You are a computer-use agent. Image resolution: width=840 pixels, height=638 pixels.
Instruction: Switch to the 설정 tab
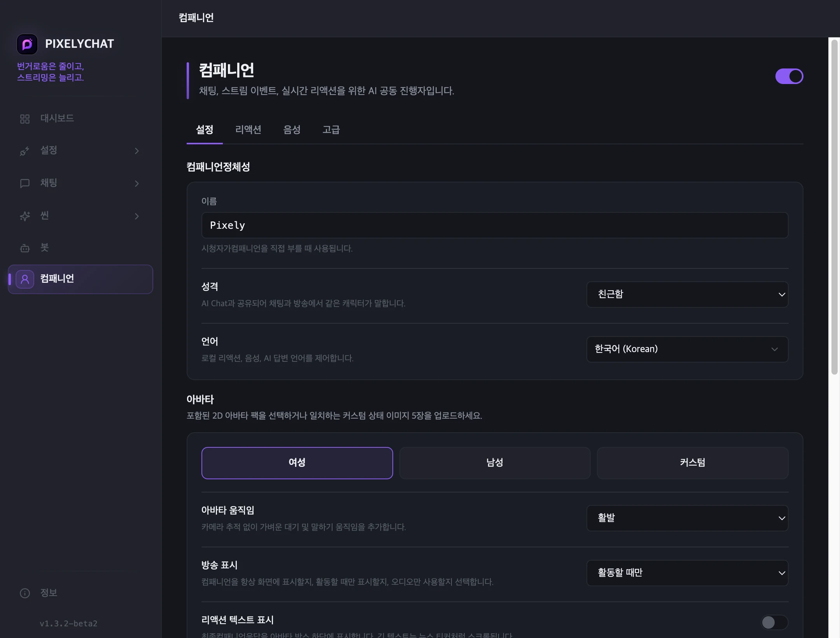point(205,130)
